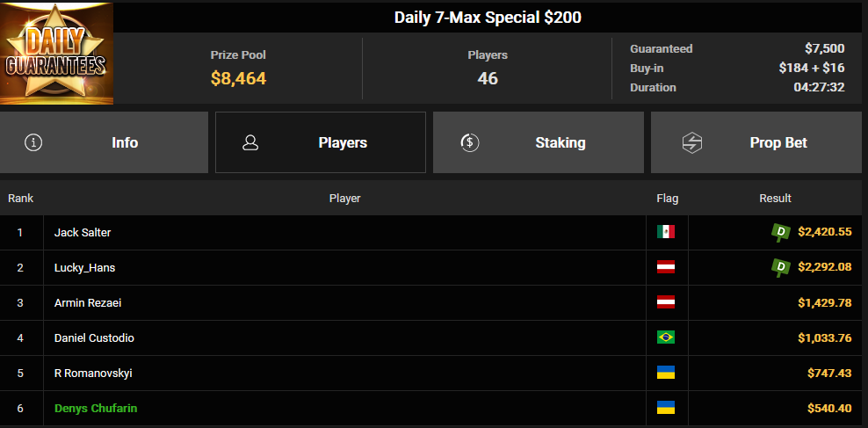Click the Result column header
Image resolution: width=868 pixels, height=428 pixels.
775,199
